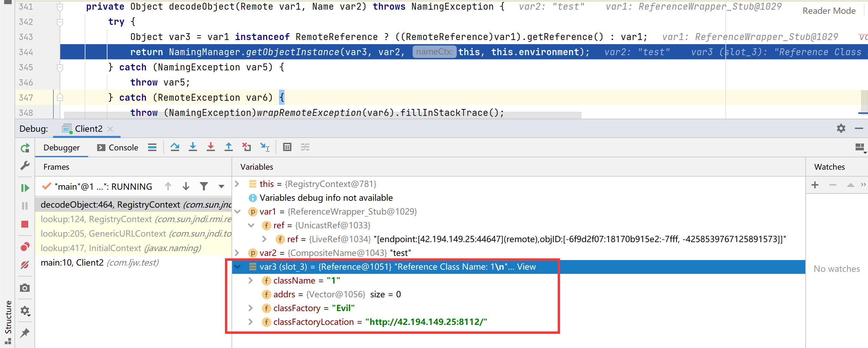Expand the className field
The height and width of the screenshot is (348, 868).
pyautogui.click(x=251, y=280)
